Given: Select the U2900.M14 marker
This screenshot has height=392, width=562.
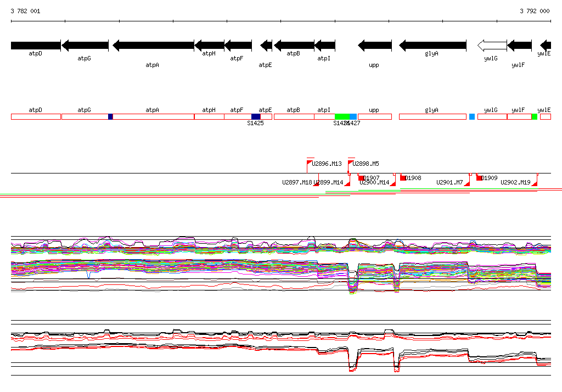Looking at the screenshot, I should coord(393,183).
